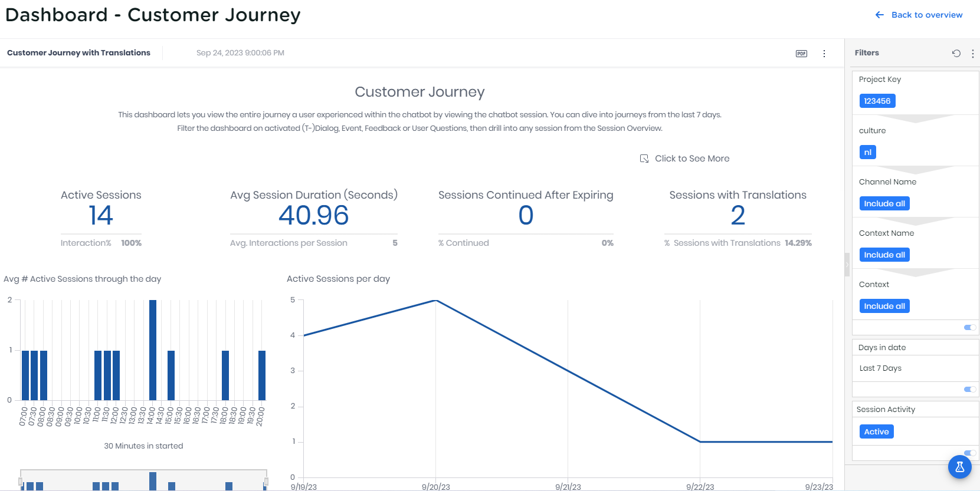The width and height of the screenshot is (980, 491).
Task: Click the drill icon beside Click to See More
Action: click(644, 159)
